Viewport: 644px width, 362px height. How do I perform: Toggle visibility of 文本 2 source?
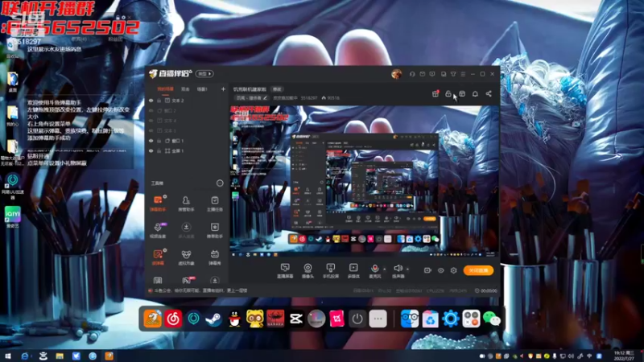coord(151,101)
